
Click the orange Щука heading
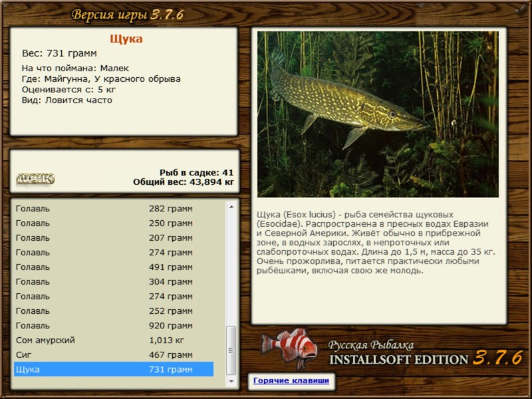pos(126,39)
